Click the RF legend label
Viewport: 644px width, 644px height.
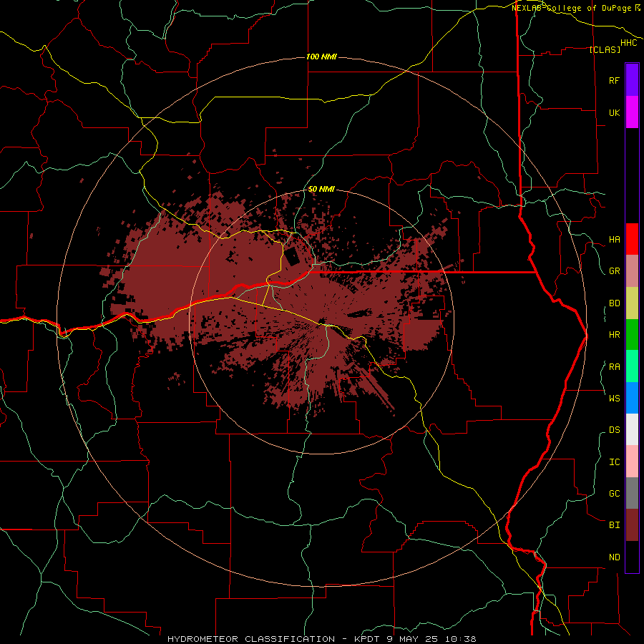614,80
